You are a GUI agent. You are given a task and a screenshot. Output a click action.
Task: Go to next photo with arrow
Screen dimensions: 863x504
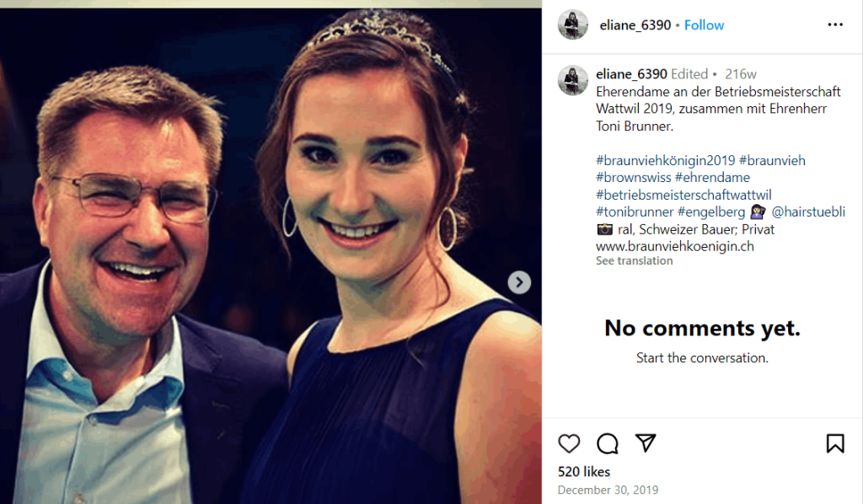click(x=520, y=282)
